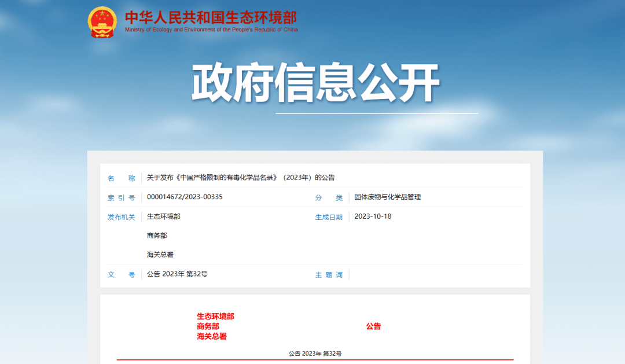
Task: Click the 主题词 label
Action: pyautogui.click(x=329, y=275)
